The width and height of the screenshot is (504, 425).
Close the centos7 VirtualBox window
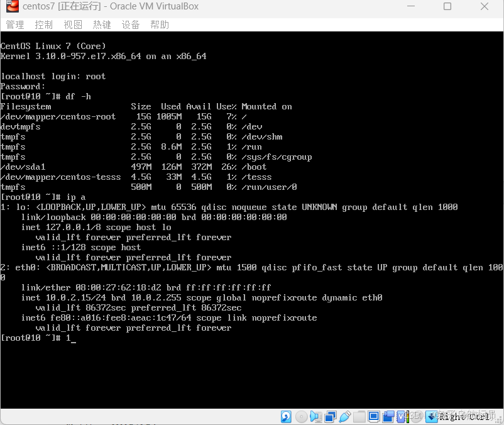coord(485,6)
